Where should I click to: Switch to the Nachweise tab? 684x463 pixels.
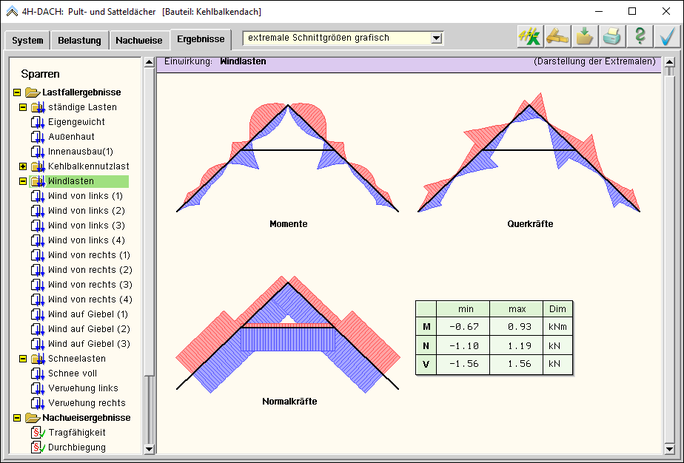(x=138, y=41)
